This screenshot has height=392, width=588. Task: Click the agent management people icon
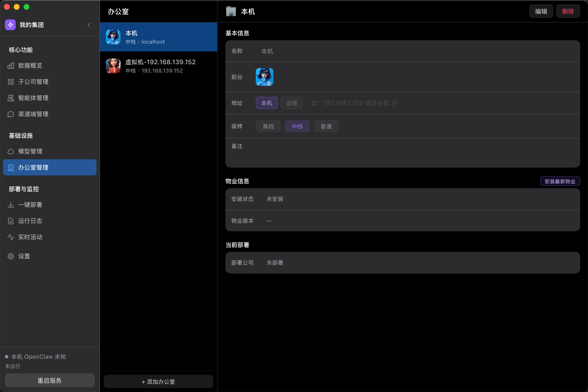coord(11,98)
